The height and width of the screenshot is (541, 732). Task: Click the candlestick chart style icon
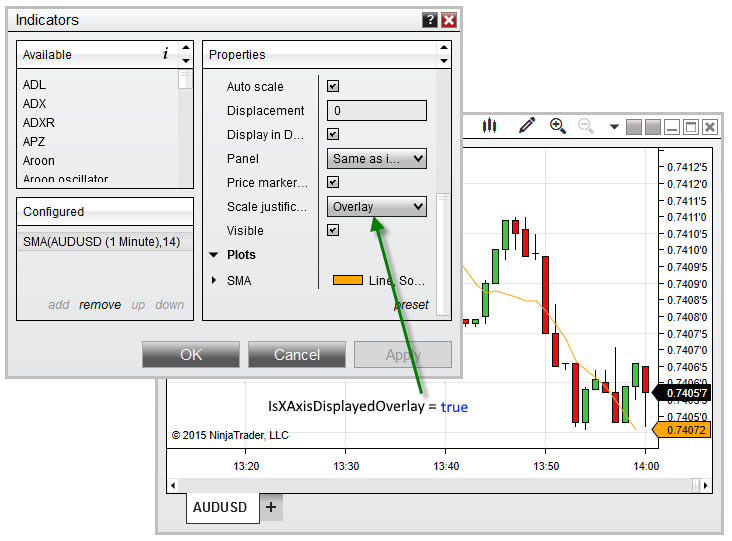point(490,126)
